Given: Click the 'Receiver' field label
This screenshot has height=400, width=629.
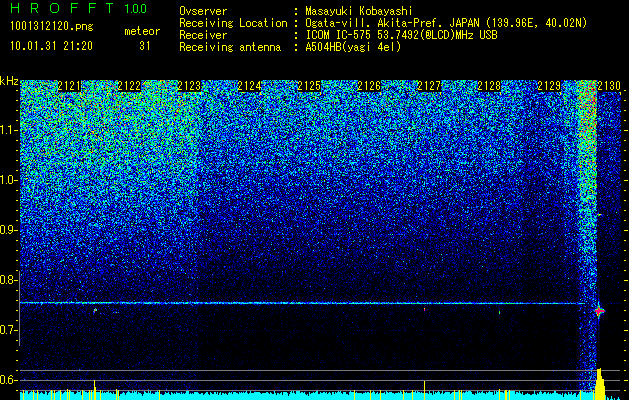Looking at the screenshot, I should tap(203, 35).
